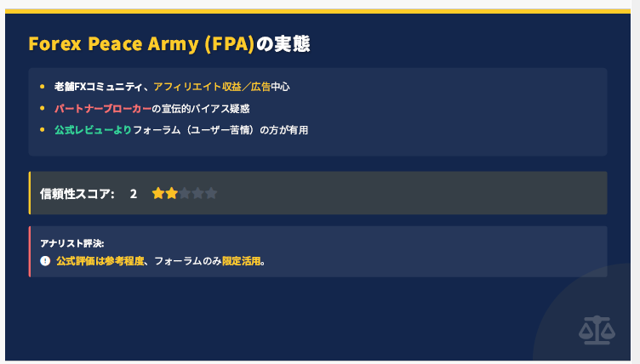Click the balance scale icon

point(597,330)
